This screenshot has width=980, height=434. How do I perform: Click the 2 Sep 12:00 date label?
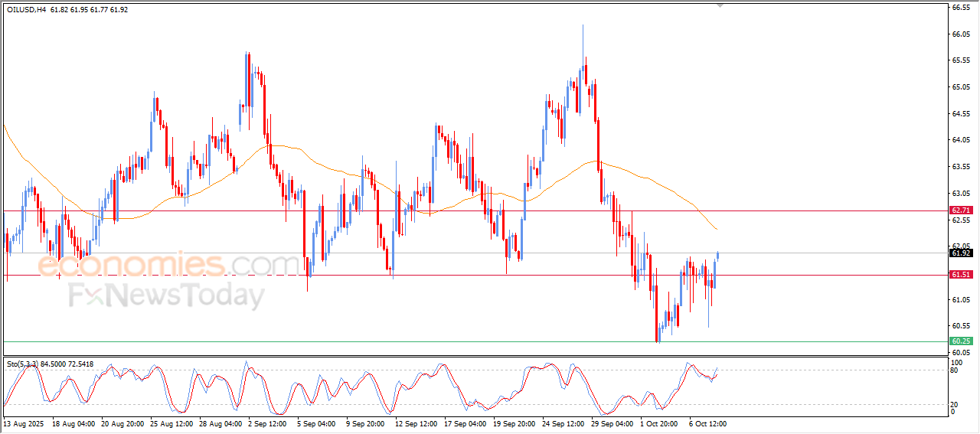266,423
